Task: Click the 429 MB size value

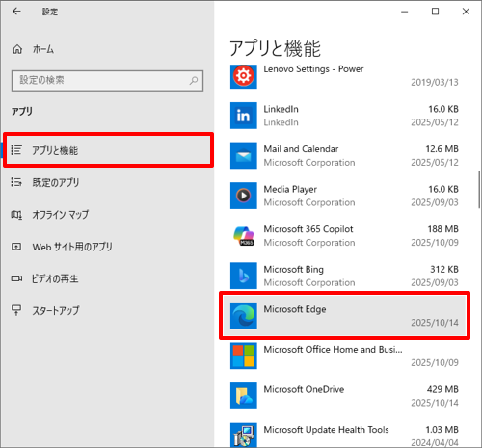Action: point(442,389)
